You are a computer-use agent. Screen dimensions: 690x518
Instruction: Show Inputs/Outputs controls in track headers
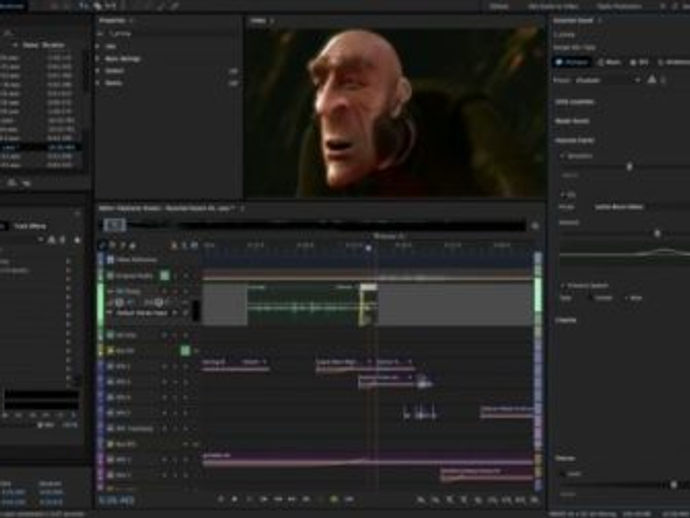tap(102, 246)
